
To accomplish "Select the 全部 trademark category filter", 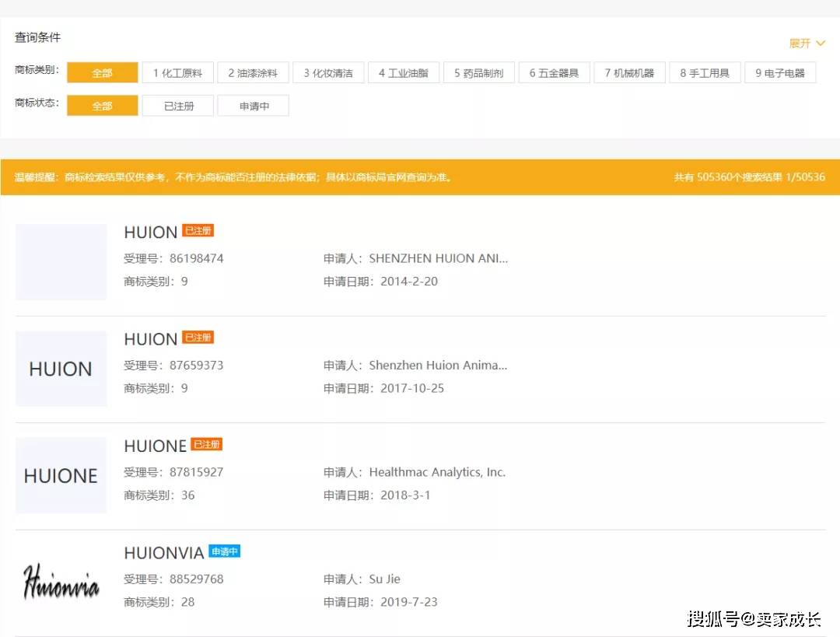I will (x=102, y=73).
